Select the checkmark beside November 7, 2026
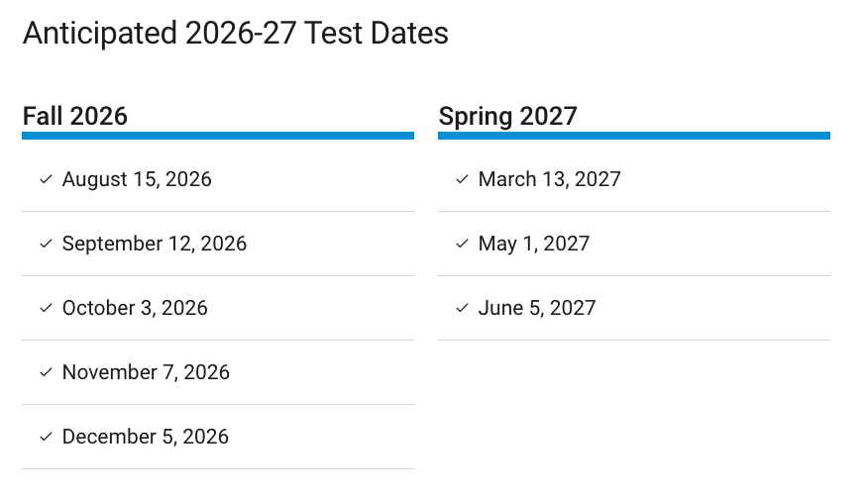The width and height of the screenshot is (868, 498). [46, 372]
